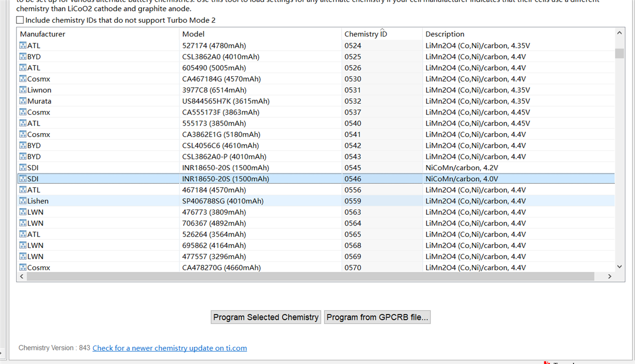
Task: Click the vertical scrollbar up arrow
Action: click(620, 33)
